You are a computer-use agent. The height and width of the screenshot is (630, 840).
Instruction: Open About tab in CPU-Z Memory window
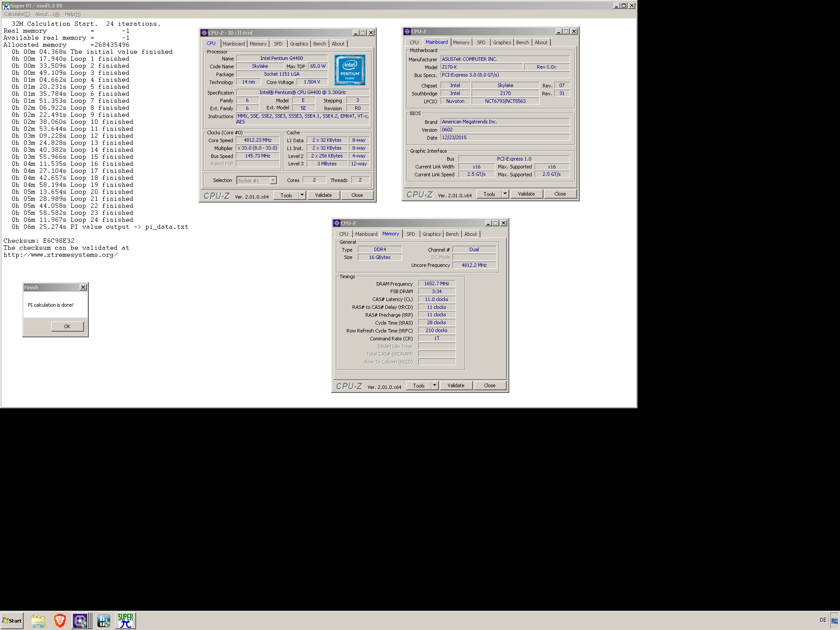pos(471,234)
